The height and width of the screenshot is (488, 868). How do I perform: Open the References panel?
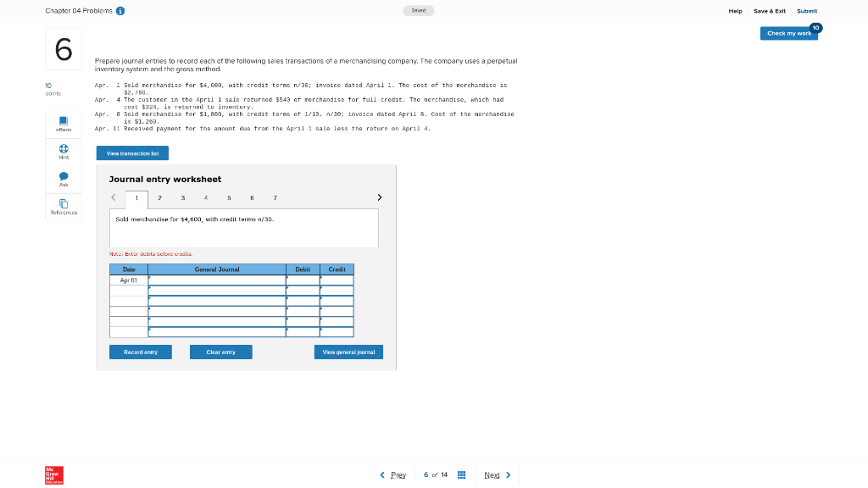click(64, 204)
